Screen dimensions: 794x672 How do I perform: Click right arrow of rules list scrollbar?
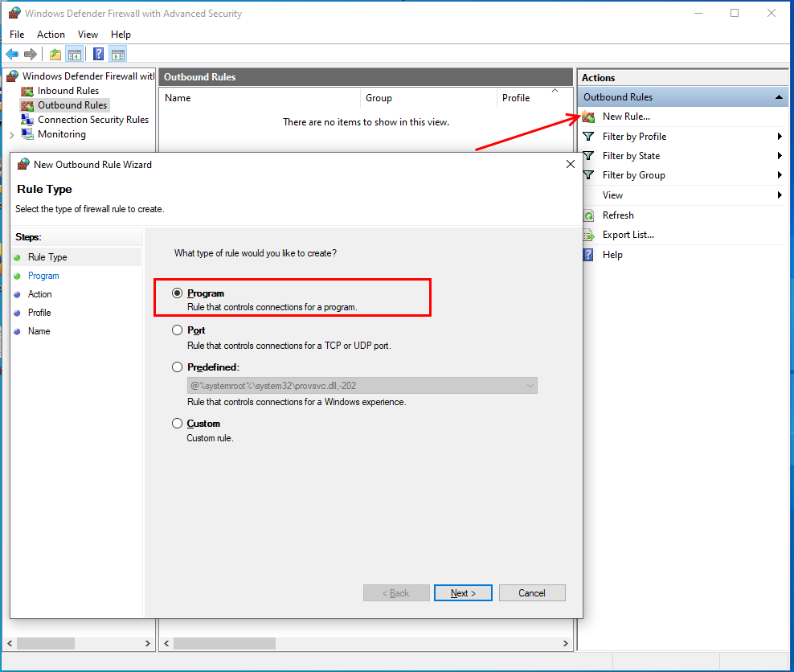(x=566, y=644)
